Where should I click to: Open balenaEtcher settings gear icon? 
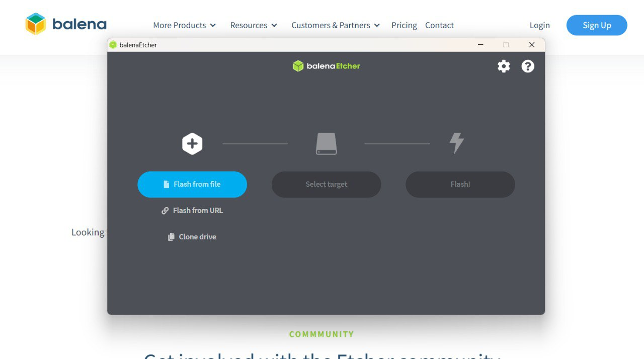[504, 66]
